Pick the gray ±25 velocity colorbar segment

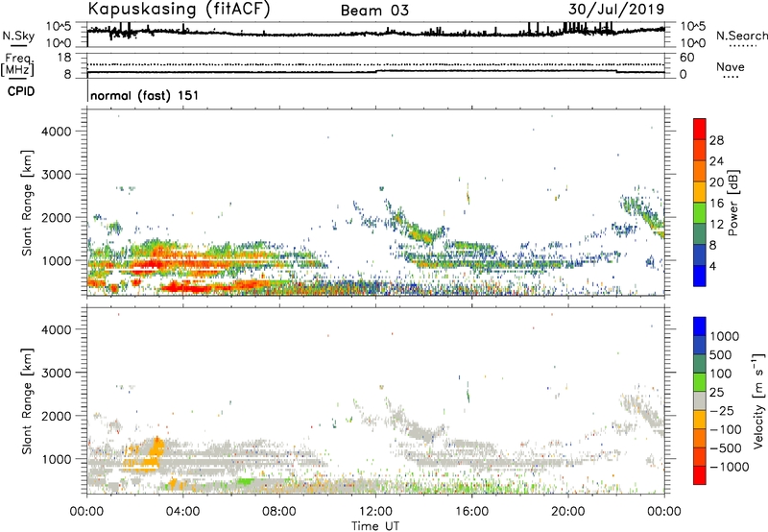click(x=700, y=401)
